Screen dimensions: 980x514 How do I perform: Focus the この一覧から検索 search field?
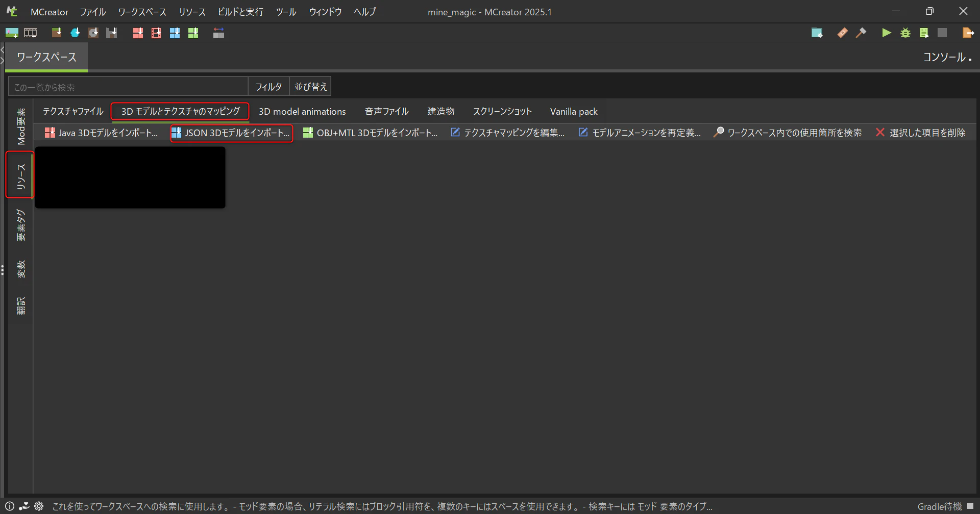[x=128, y=87]
